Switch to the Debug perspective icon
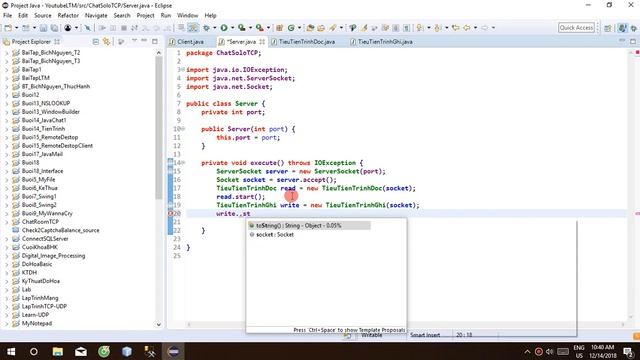The image size is (640, 360). pos(633,28)
